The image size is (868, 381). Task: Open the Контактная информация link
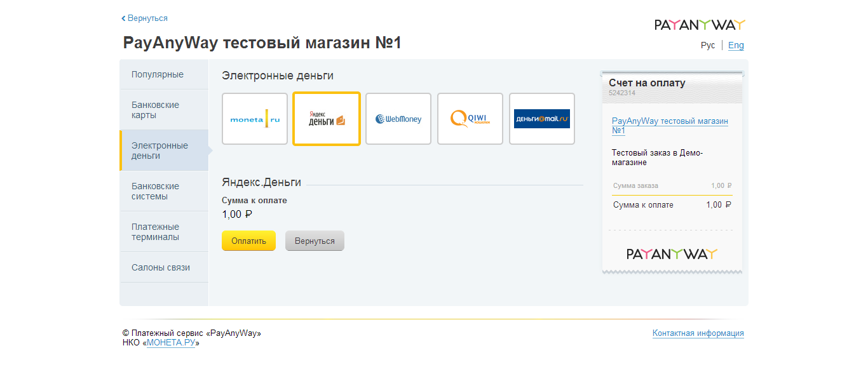698,333
